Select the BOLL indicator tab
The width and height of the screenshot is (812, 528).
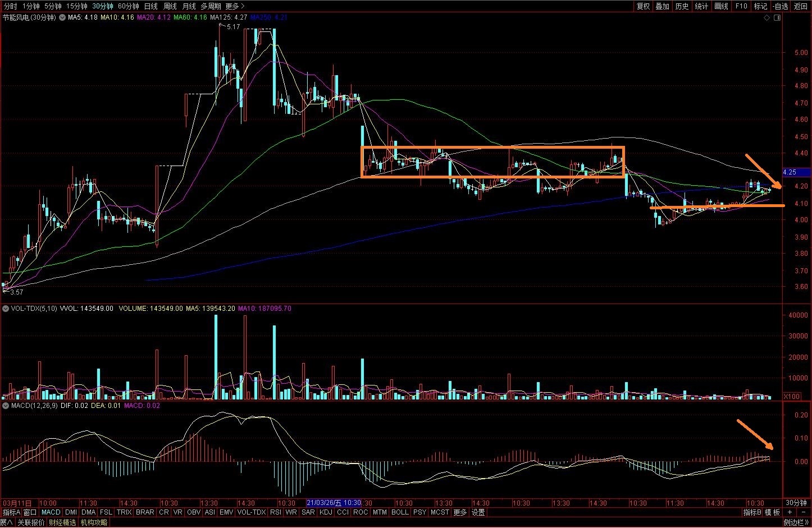pyautogui.click(x=400, y=512)
